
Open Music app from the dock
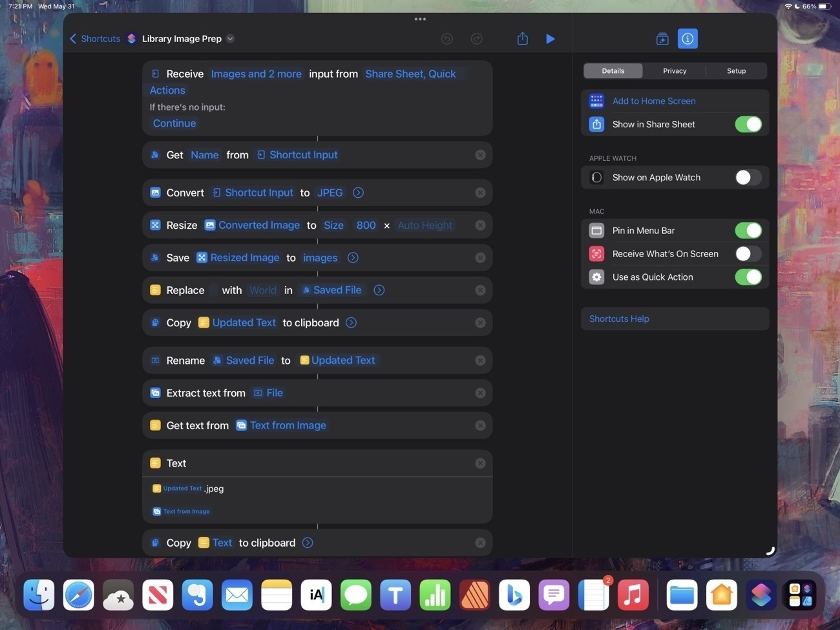click(633, 594)
